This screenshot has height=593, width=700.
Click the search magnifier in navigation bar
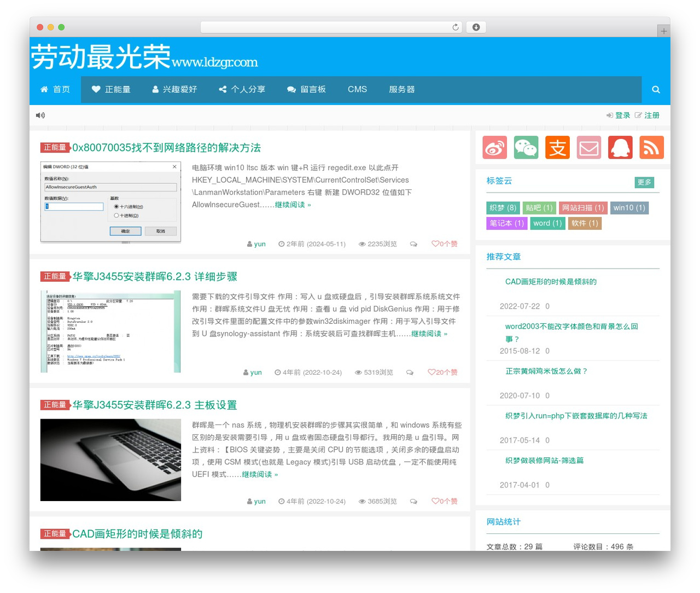point(656,89)
